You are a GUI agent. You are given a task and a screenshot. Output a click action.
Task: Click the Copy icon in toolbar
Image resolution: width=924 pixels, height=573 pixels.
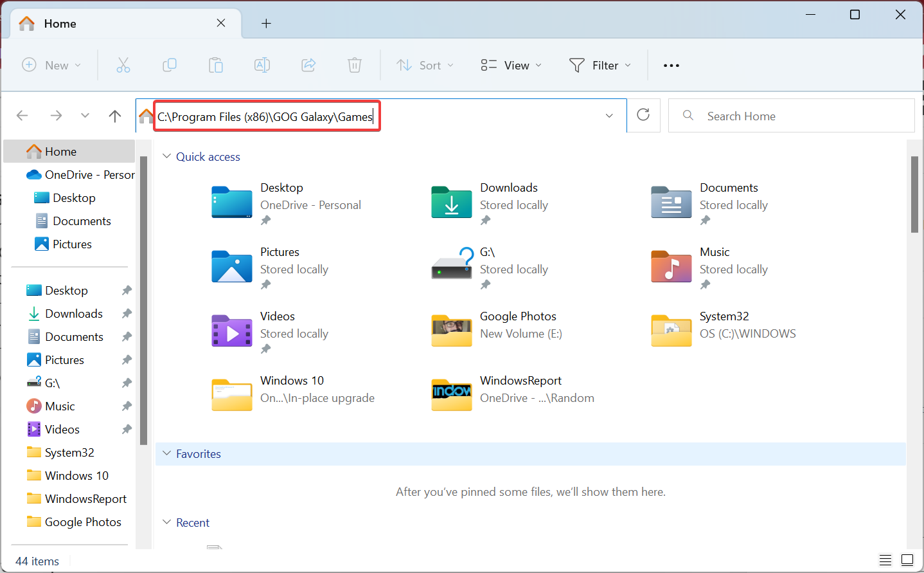click(170, 65)
